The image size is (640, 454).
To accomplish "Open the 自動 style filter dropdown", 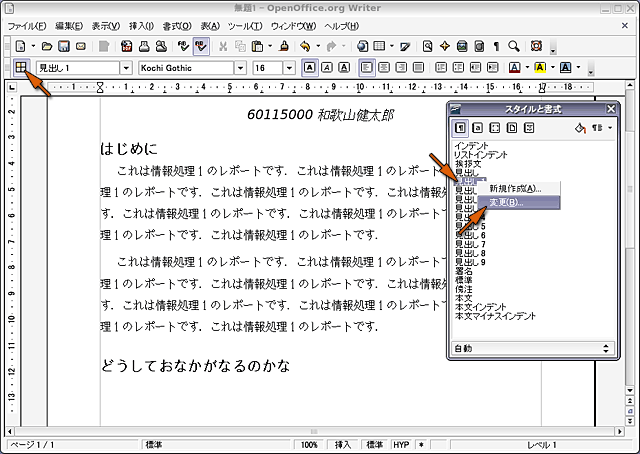I will [x=533, y=348].
